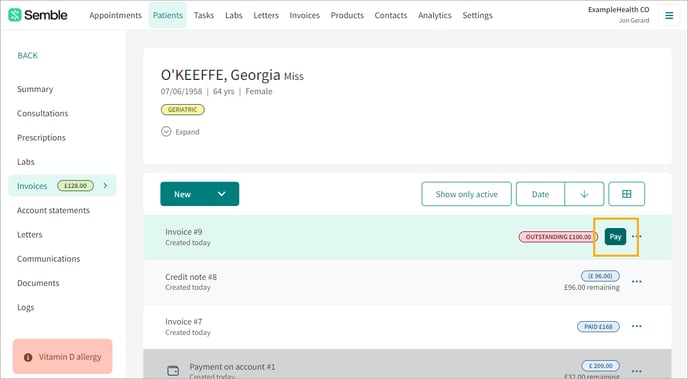This screenshot has height=379, width=688.
Task: Click the (£ 96.00) credit badge
Action: pos(600,276)
